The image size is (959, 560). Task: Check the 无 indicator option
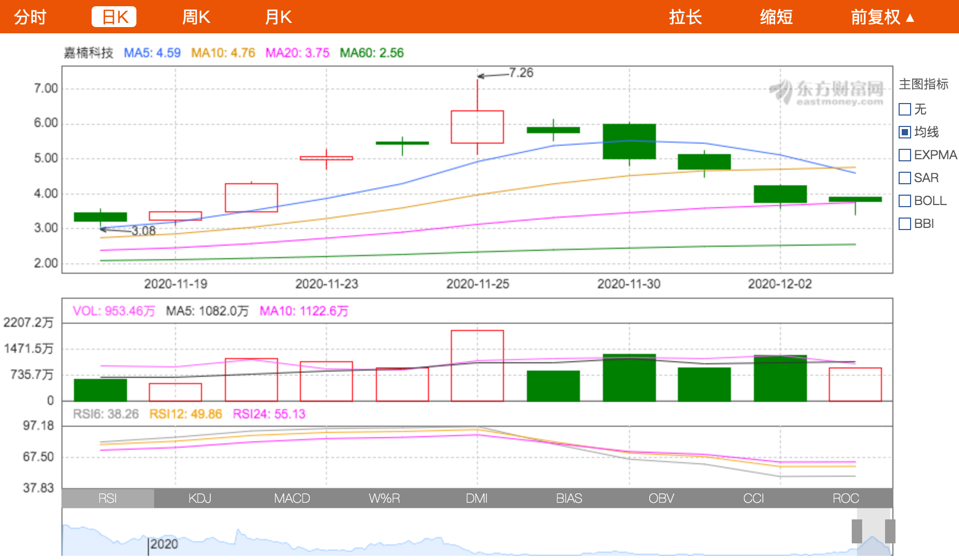pos(905,109)
